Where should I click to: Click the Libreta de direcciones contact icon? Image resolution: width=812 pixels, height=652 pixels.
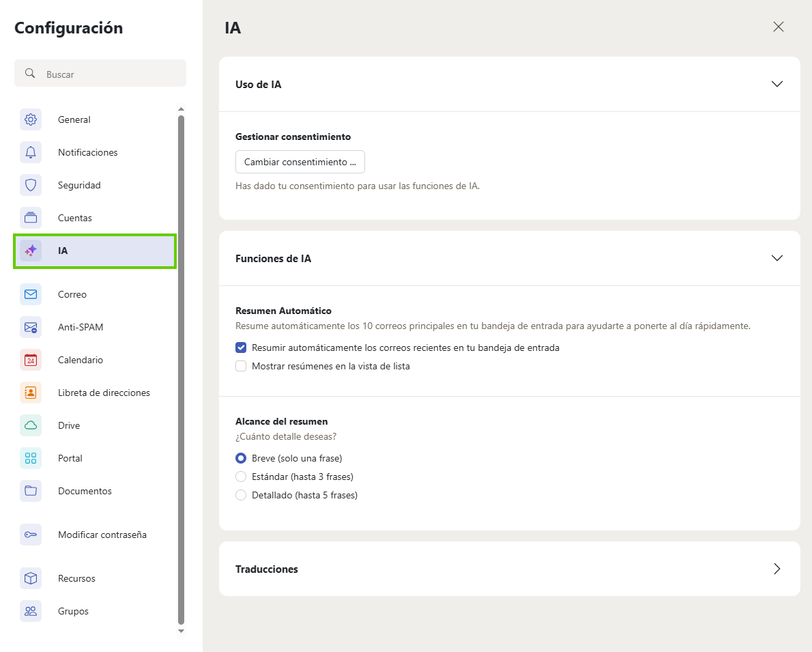pos(31,393)
